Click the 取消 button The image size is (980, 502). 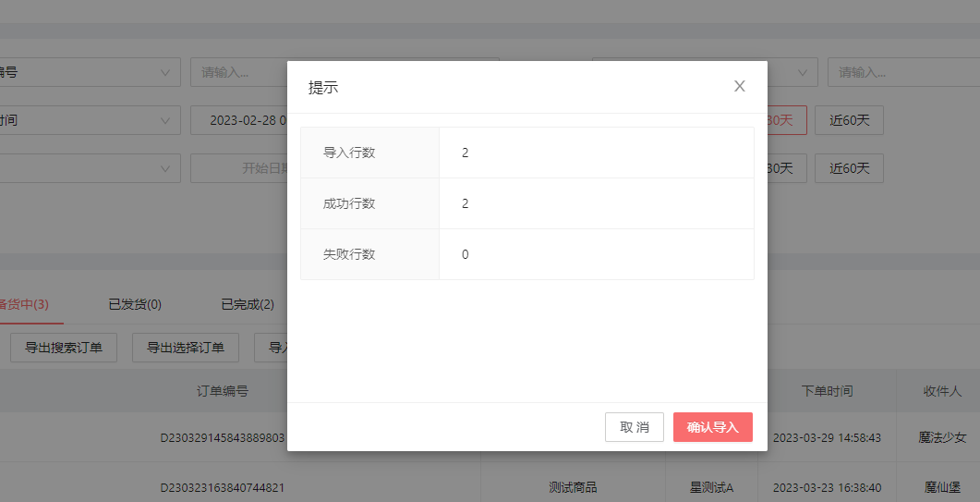[x=634, y=427]
